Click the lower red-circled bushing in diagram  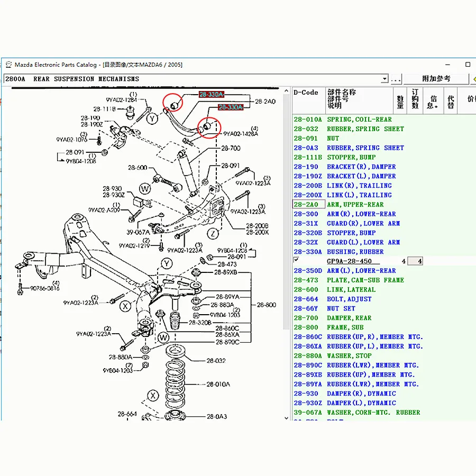(x=207, y=127)
